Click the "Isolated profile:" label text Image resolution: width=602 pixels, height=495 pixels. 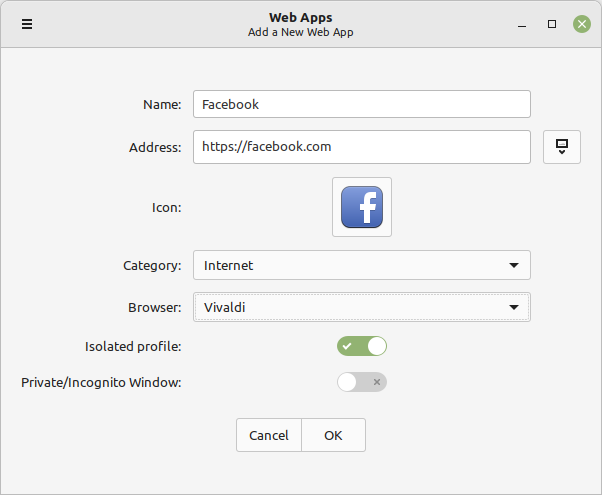133,347
